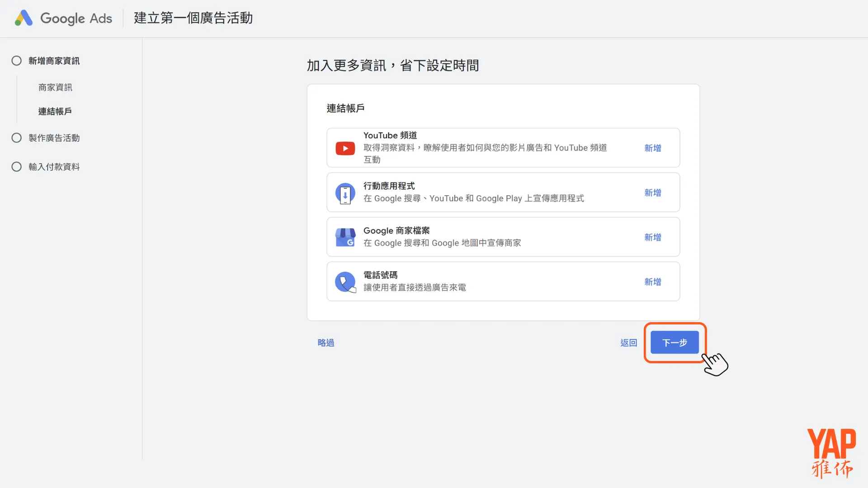868x488 pixels.
Task: Click the YAP 雅佈 watermark logo
Action: pyautogui.click(x=831, y=453)
